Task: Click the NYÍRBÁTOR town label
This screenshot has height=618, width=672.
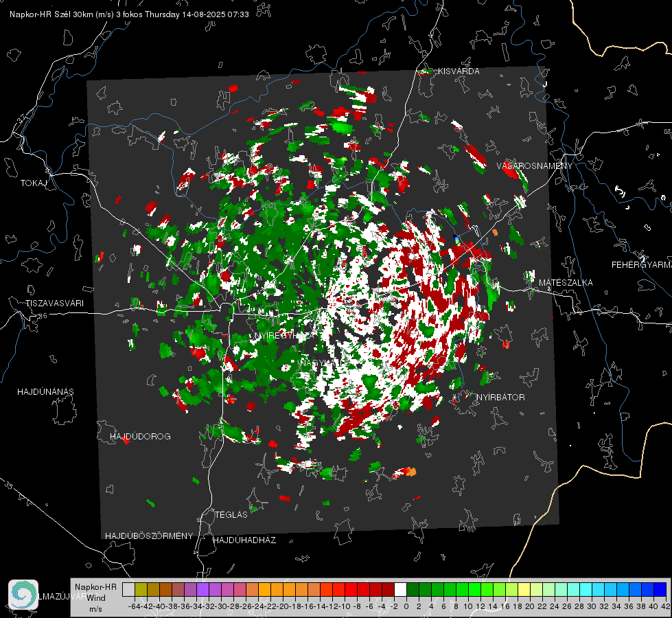Action: click(500, 398)
